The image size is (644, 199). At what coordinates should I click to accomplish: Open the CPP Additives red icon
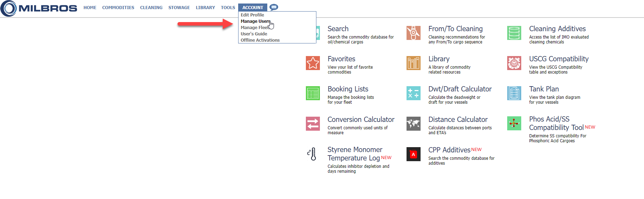(x=413, y=154)
